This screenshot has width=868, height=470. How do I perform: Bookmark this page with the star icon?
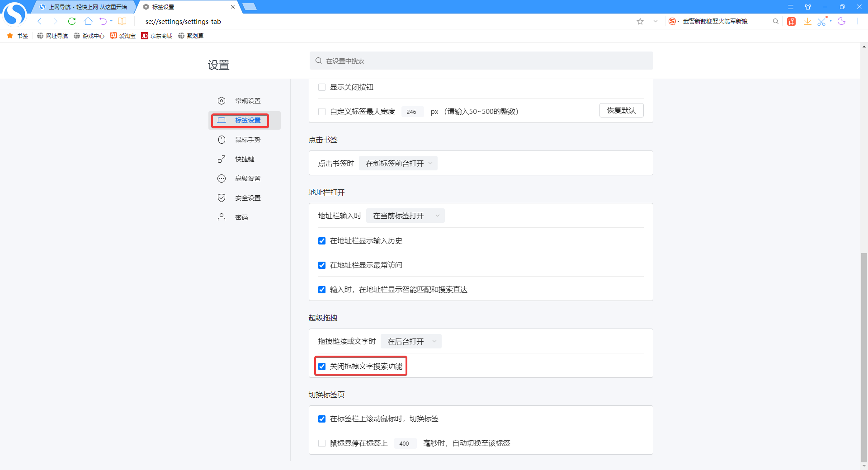pos(640,21)
